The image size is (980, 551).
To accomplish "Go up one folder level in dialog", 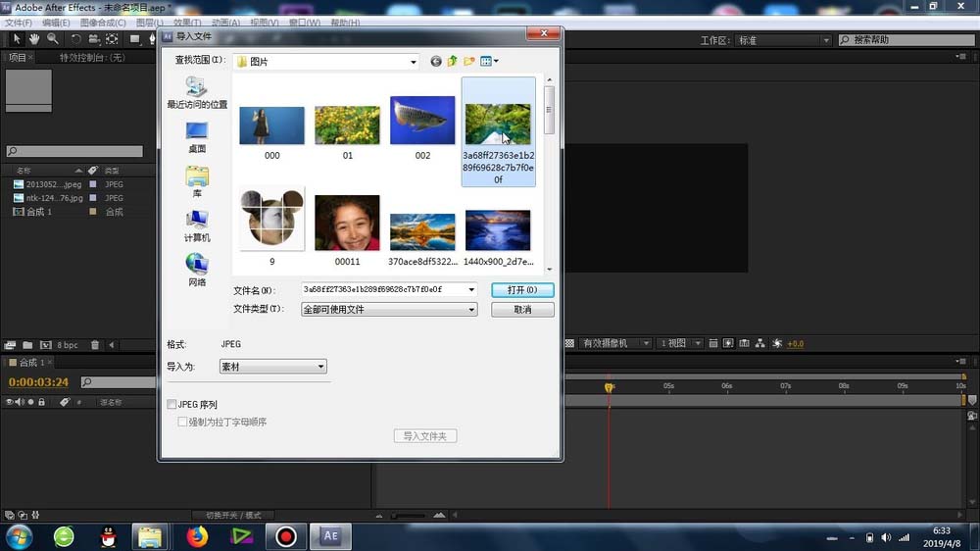I will [453, 62].
